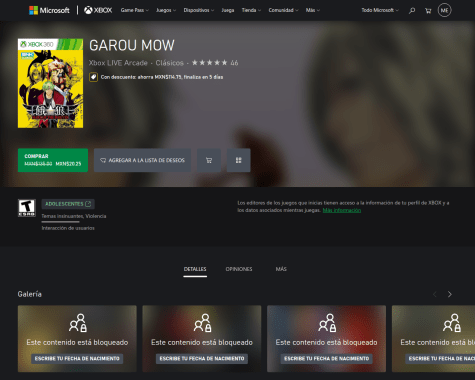Switch to the DETALLES tab
This screenshot has height=380, width=475.
(x=195, y=269)
